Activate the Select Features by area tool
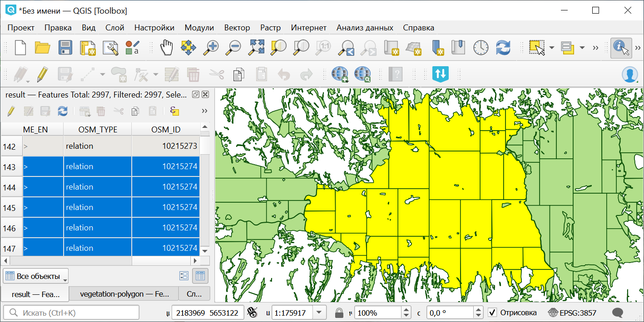This screenshot has height=322, width=644. tap(537, 48)
